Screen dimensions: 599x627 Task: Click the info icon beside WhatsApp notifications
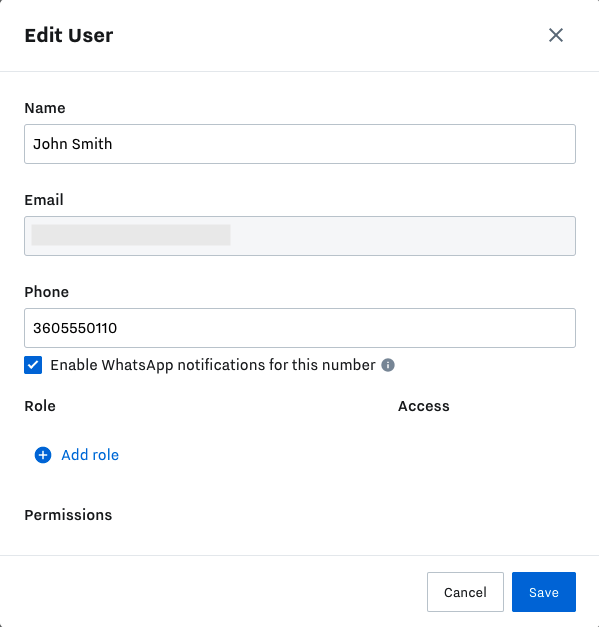click(387, 365)
